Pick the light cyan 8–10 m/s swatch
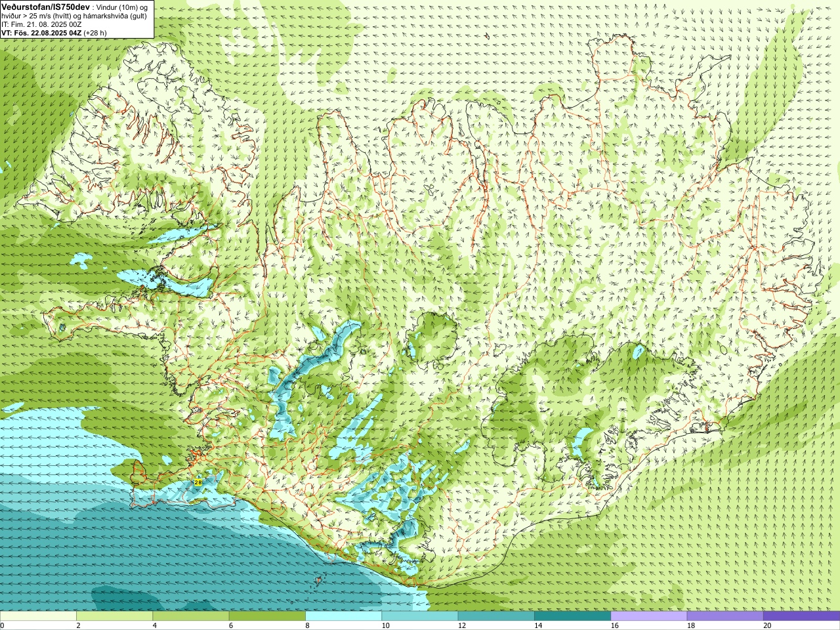Screen dimensions: 840x630 click(x=343, y=616)
